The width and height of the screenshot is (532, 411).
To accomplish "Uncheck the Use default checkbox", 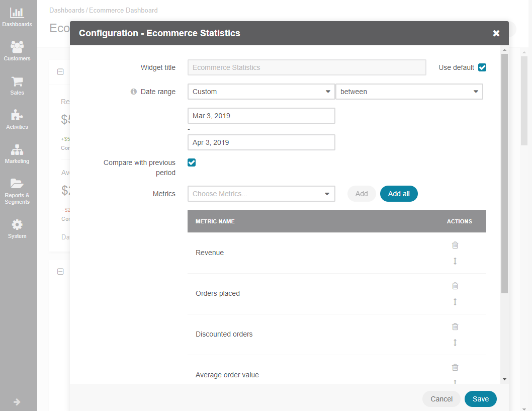I will (482, 67).
